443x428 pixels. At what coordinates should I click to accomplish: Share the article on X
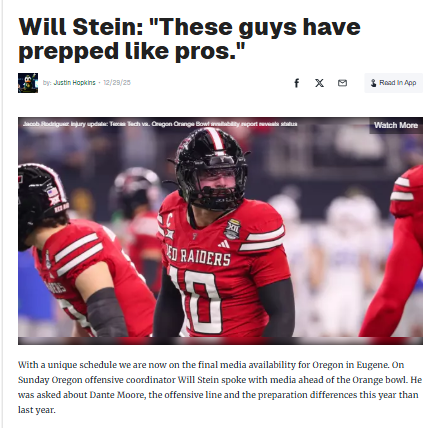(319, 83)
